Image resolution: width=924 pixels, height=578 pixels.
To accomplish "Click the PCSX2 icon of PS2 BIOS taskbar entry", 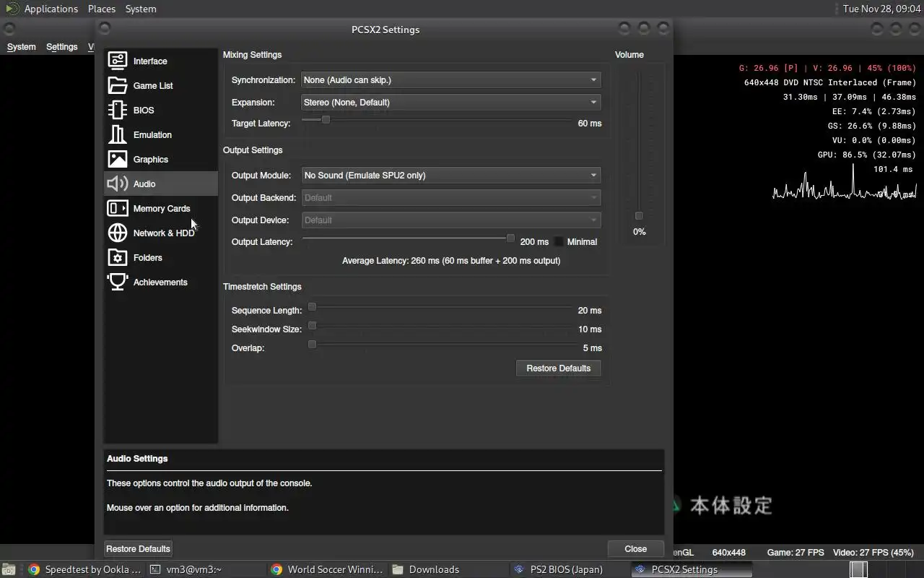I will [519, 569].
